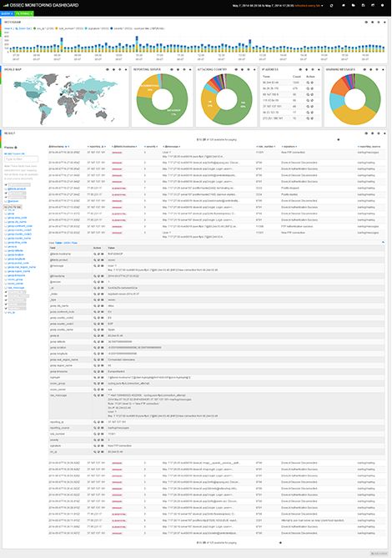Click 'Postfix stopped' signature cell
This screenshot has width=392, height=558.
tap(290, 188)
